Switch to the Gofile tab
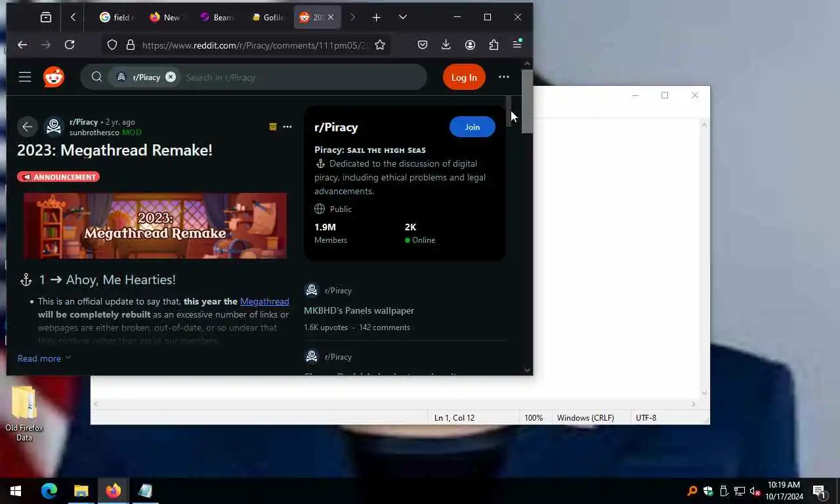The image size is (840, 504). click(268, 18)
